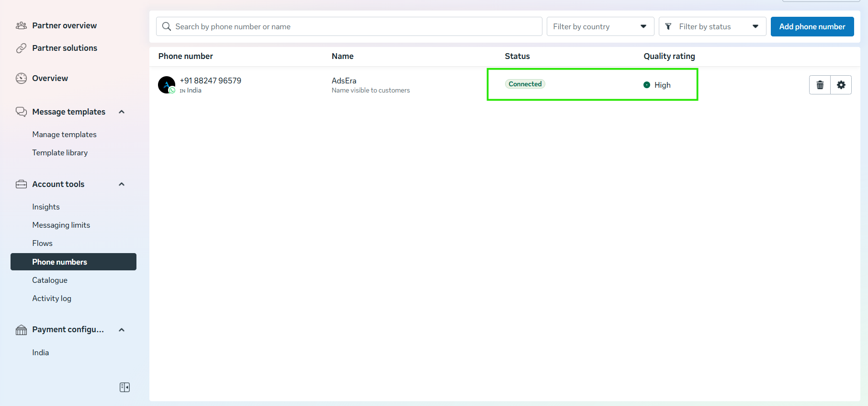The width and height of the screenshot is (868, 406).
Task: Collapse Payment configuration section chevron
Action: pos(122,330)
